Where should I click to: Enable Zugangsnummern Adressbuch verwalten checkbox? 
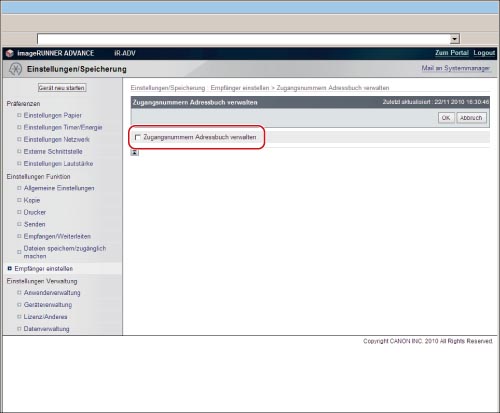pos(137,137)
